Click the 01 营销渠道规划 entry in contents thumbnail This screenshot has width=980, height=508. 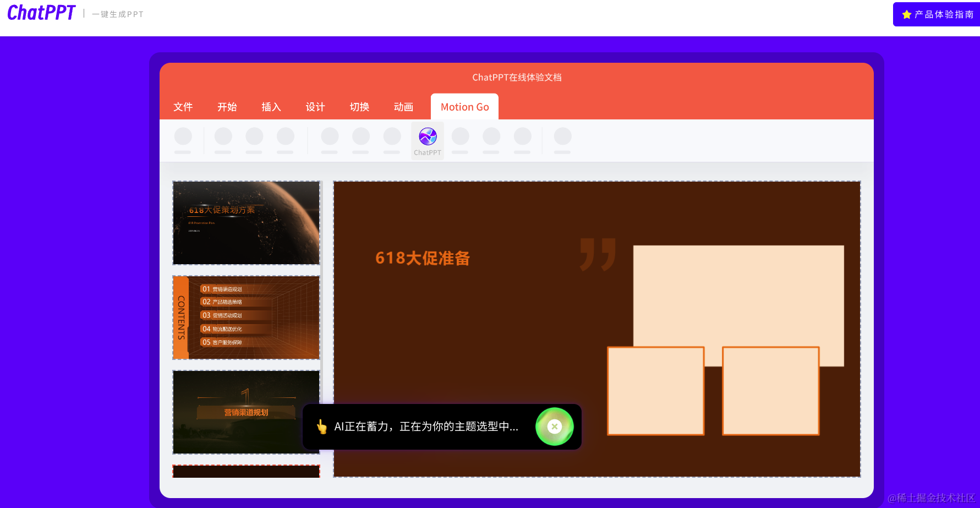222,289
